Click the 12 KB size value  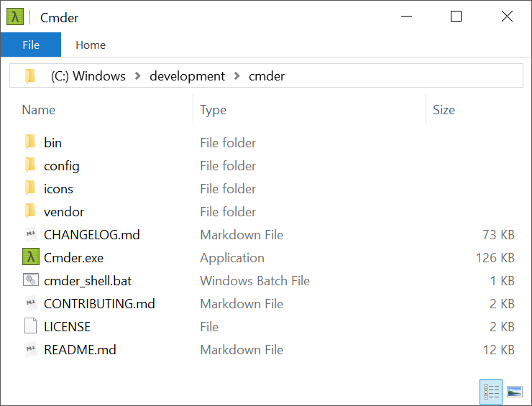coord(499,350)
